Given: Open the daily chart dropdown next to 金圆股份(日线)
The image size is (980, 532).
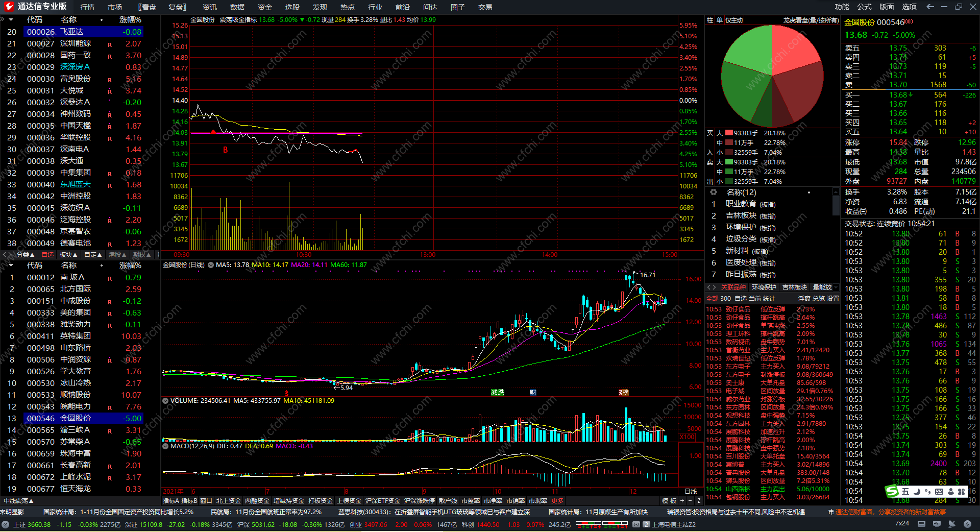Looking at the screenshot, I should pos(210,265).
